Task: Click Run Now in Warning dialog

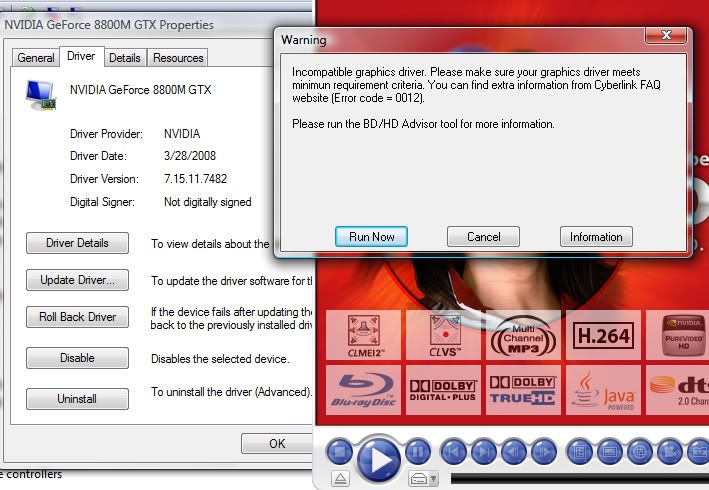Action: (x=371, y=237)
